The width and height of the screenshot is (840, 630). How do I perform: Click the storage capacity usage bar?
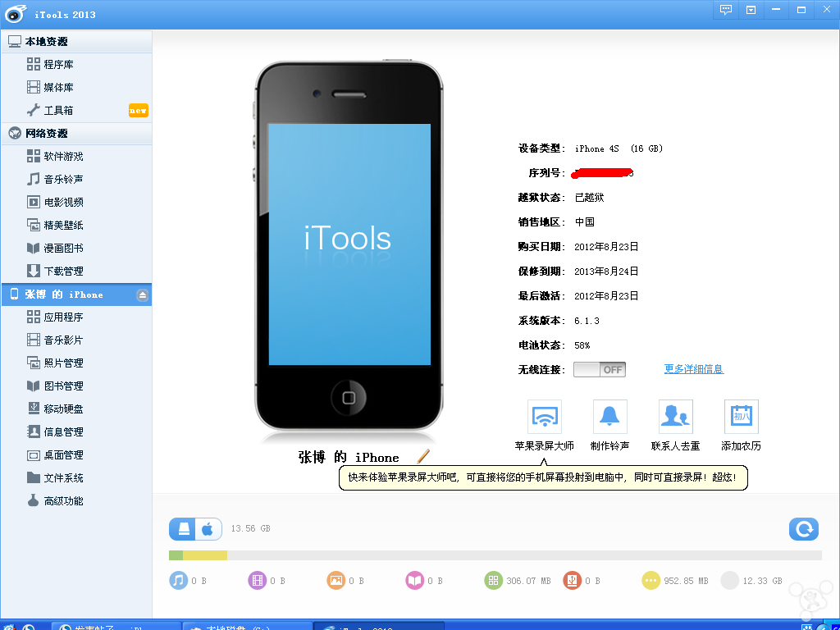495,555
